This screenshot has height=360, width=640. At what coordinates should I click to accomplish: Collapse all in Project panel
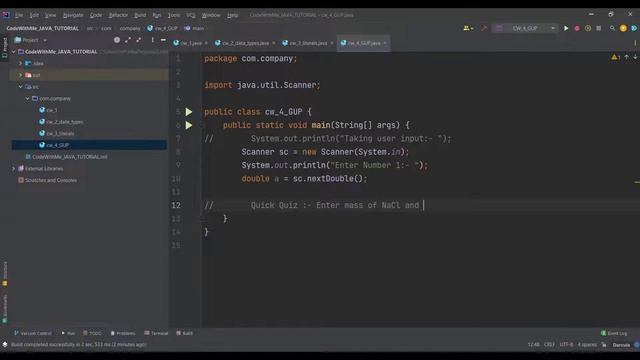click(139, 40)
